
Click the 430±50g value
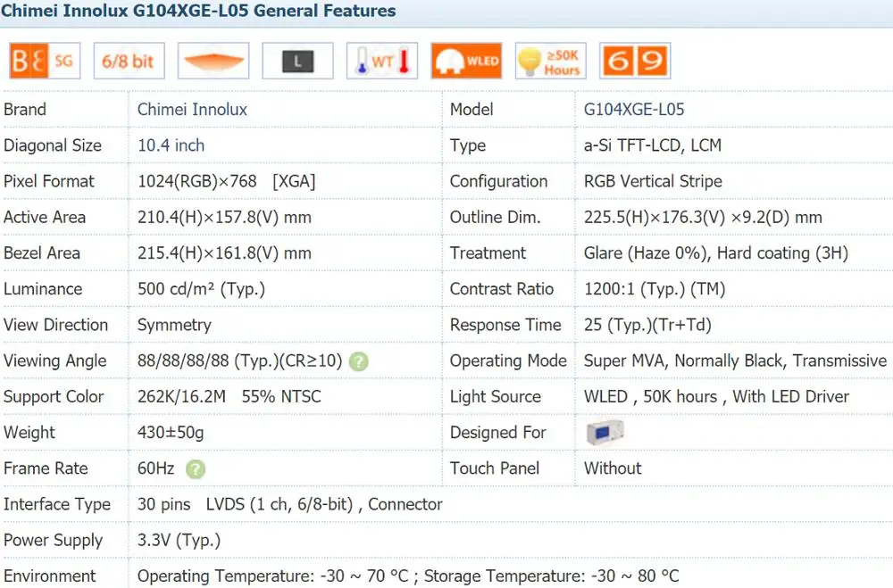(171, 433)
